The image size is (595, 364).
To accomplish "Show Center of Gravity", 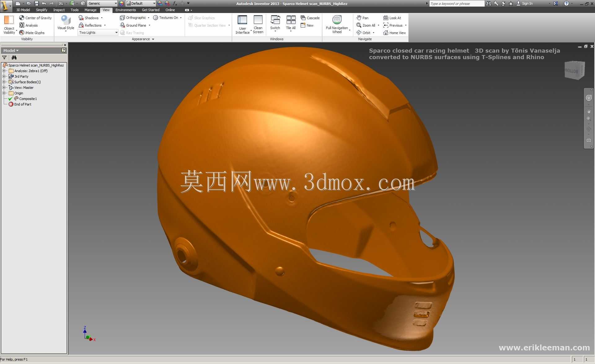I will pyautogui.click(x=35, y=18).
